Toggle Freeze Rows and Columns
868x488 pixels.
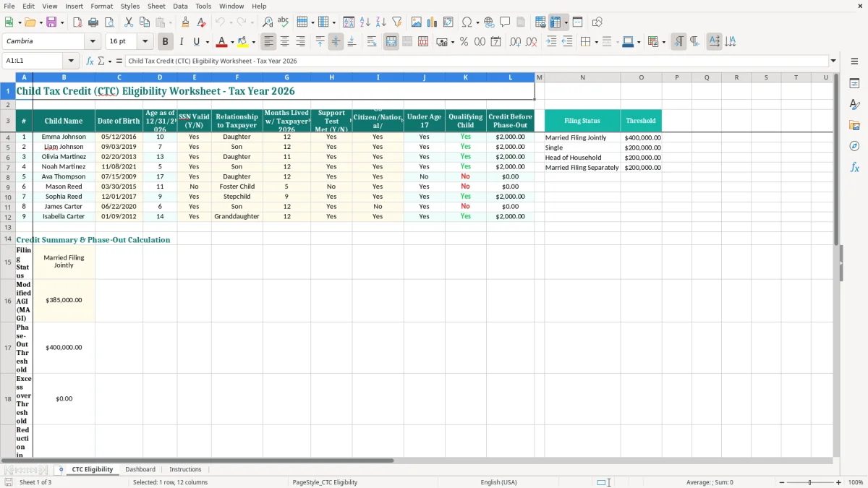(556, 22)
